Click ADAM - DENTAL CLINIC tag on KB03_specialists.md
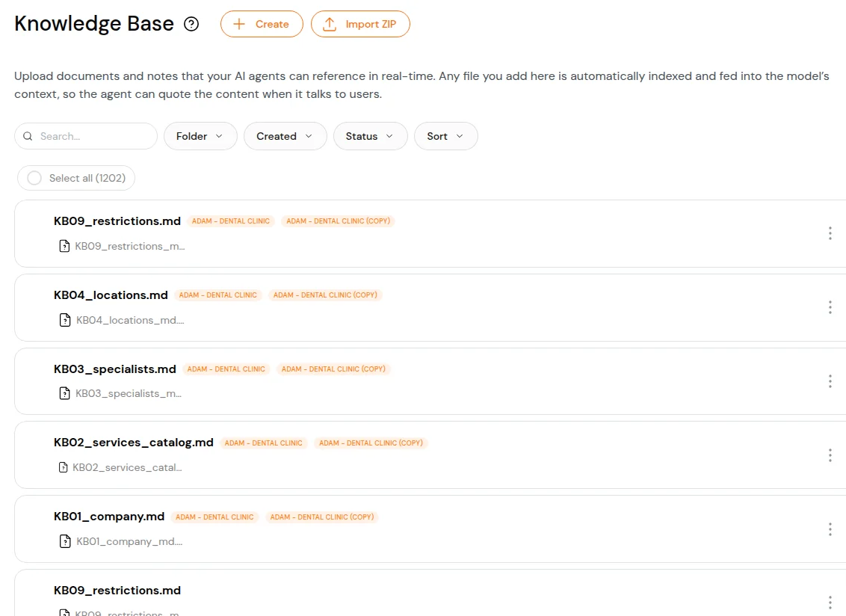The height and width of the screenshot is (616, 846). pos(226,369)
